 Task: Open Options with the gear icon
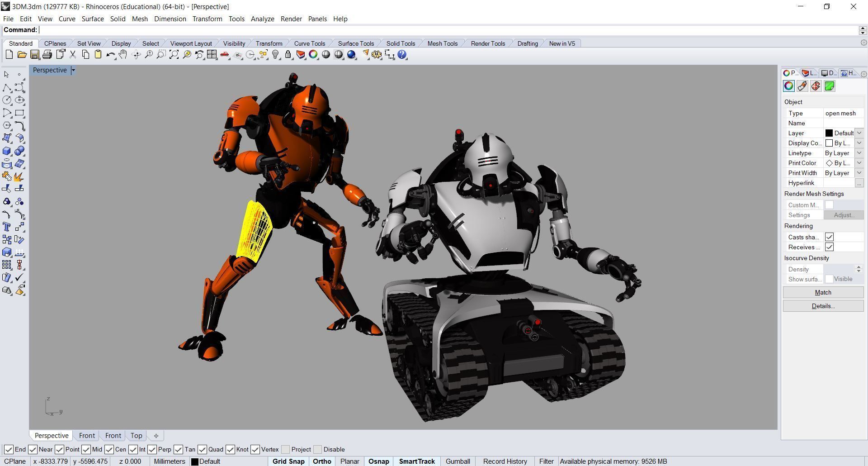tap(377, 55)
